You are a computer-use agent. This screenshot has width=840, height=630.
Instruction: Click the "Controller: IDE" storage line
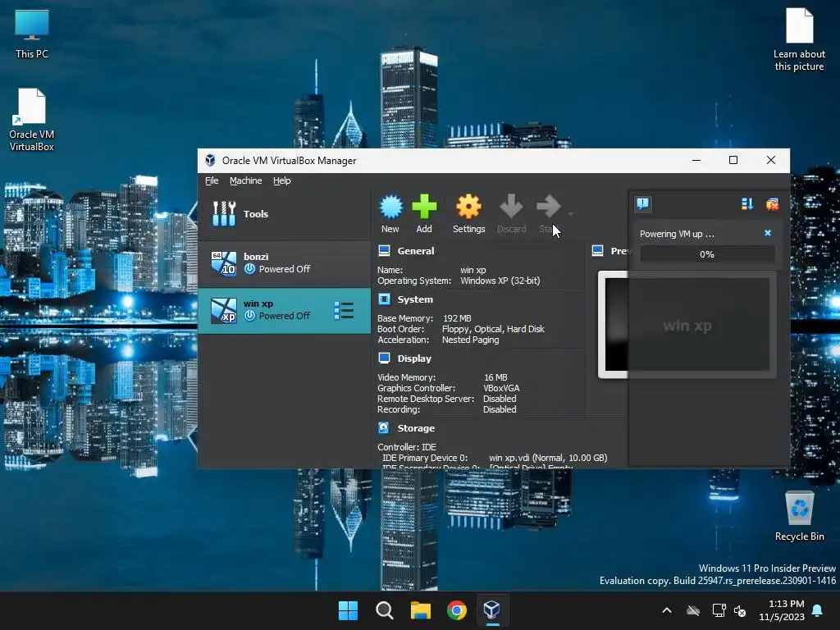(407, 447)
